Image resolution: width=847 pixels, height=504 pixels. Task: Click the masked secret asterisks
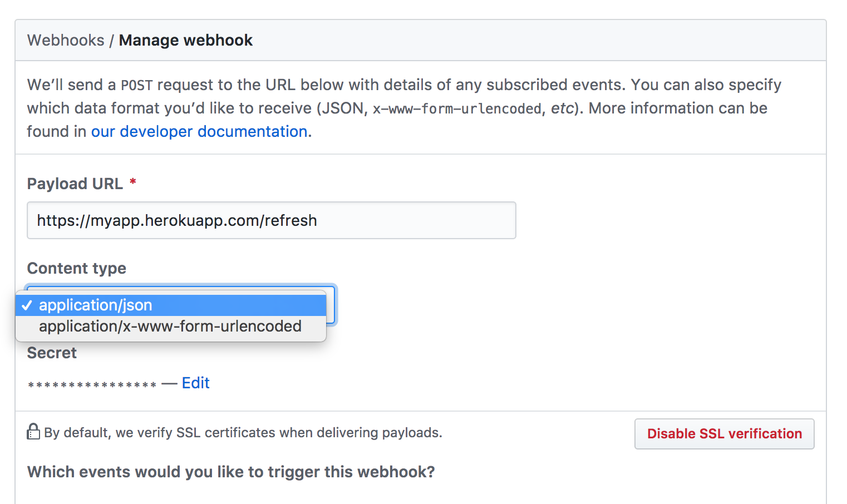(92, 385)
